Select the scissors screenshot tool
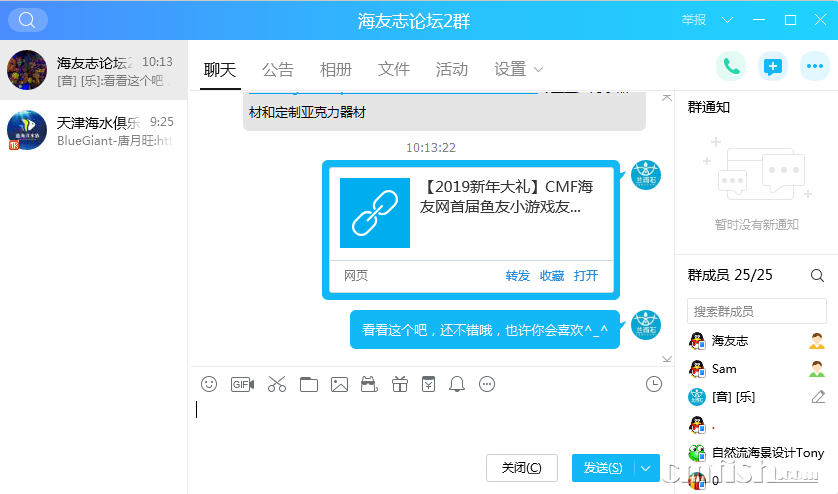 [x=277, y=384]
